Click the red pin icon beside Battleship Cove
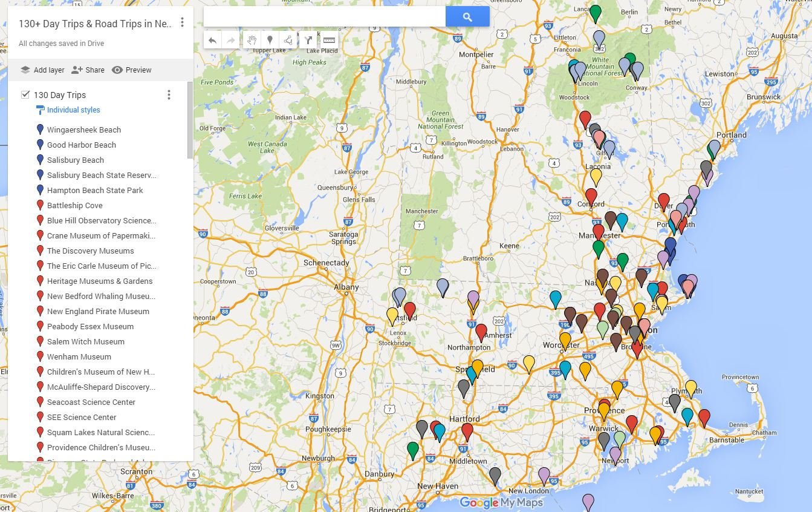This screenshot has width=812, height=512. coord(40,205)
